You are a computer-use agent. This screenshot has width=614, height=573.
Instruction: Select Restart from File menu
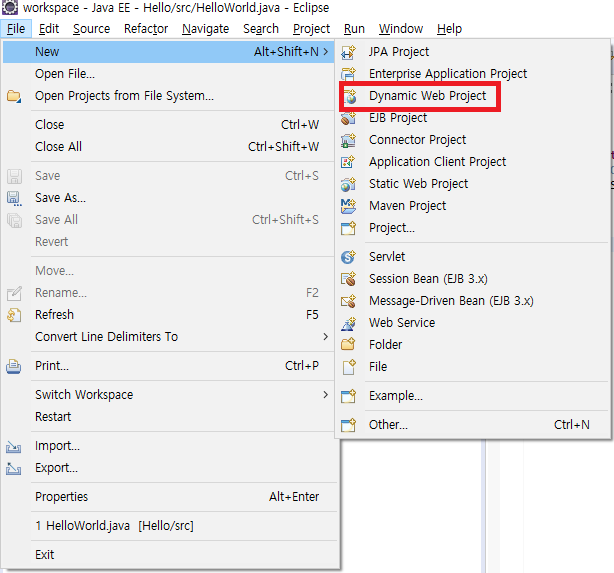(168, 416)
